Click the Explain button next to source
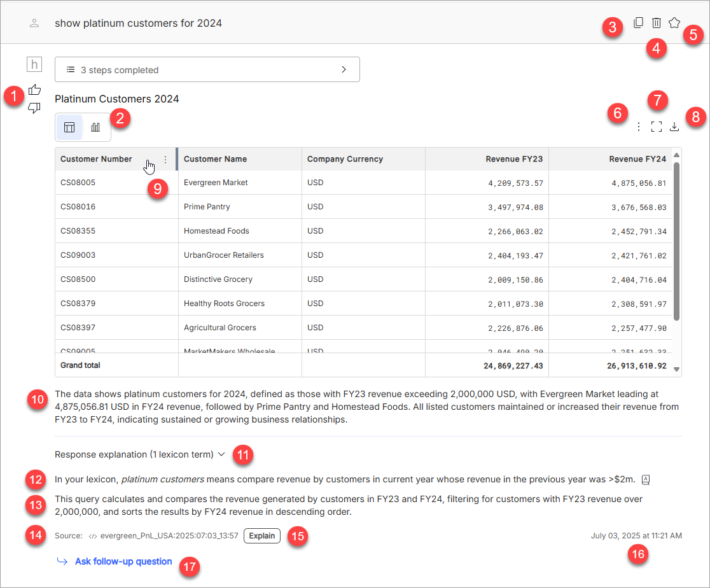Image resolution: width=710 pixels, height=588 pixels. tap(261, 536)
